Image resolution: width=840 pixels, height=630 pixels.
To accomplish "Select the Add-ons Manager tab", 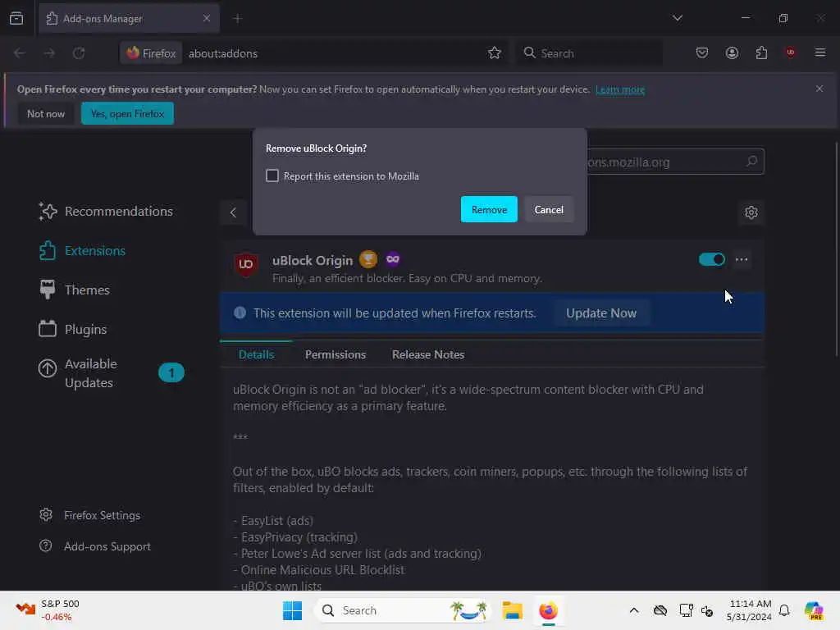I will (129, 18).
